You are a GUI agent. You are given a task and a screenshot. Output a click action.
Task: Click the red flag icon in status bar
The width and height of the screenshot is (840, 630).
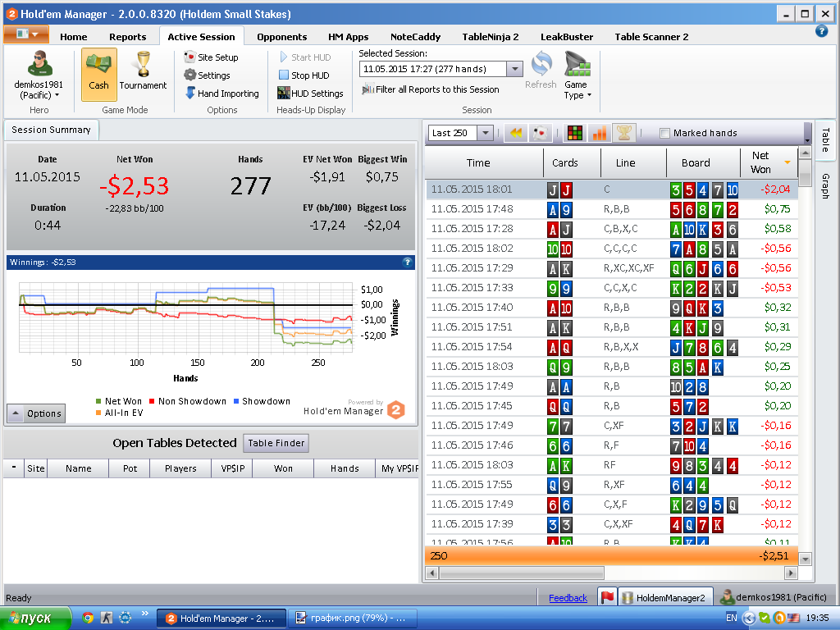click(x=607, y=597)
